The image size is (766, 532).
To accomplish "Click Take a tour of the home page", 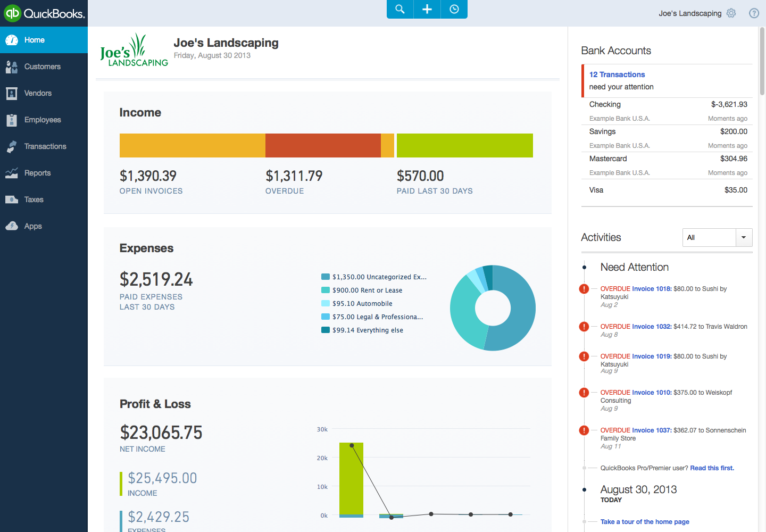I will (x=645, y=522).
